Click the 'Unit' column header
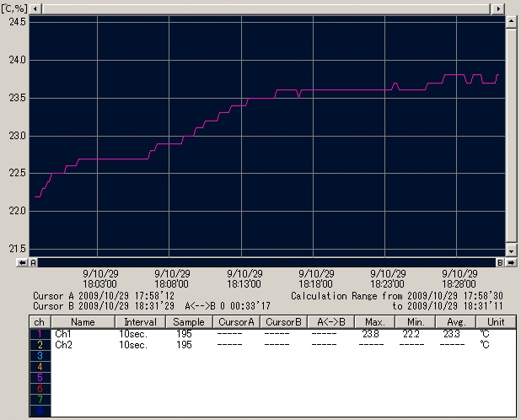 coord(496,322)
